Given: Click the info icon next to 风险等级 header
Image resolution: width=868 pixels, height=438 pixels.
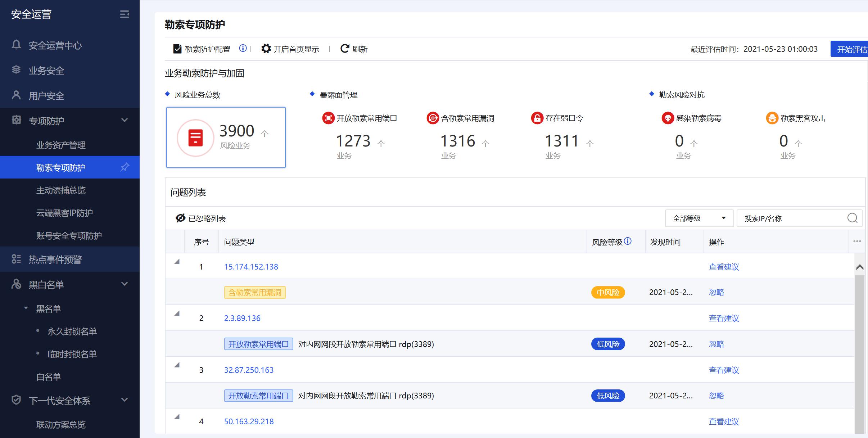Looking at the screenshot, I should pos(628,241).
